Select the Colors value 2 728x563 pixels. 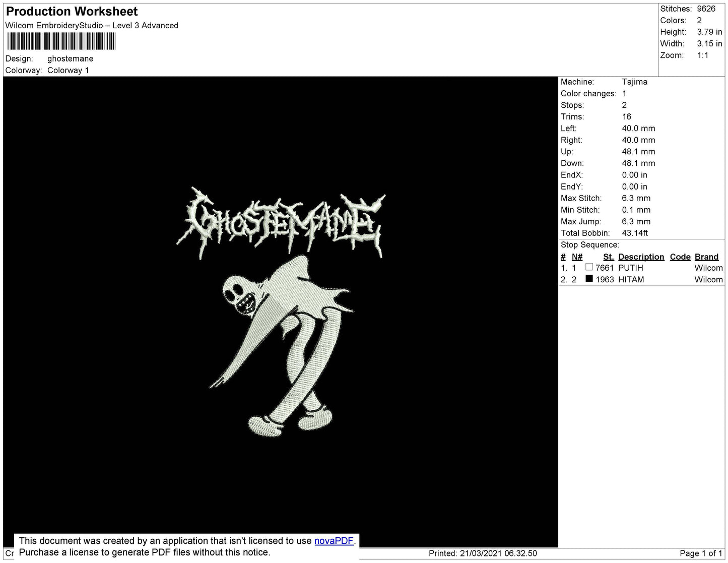699,20
